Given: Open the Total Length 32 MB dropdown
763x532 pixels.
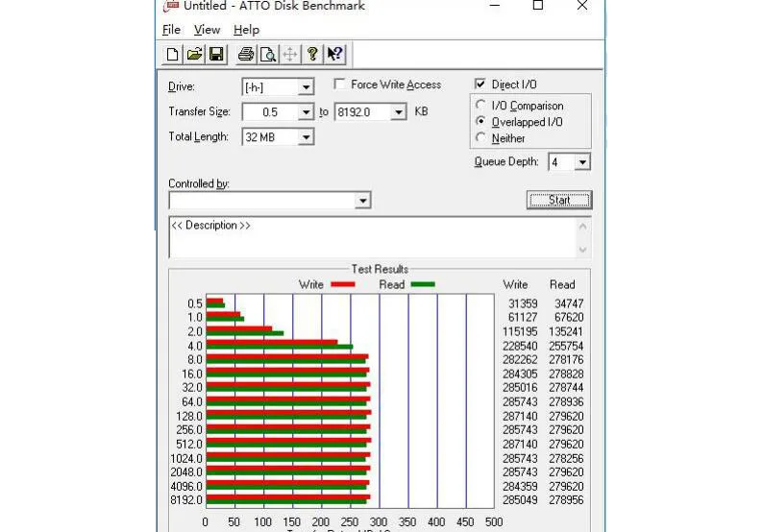Looking at the screenshot, I should [x=306, y=137].
